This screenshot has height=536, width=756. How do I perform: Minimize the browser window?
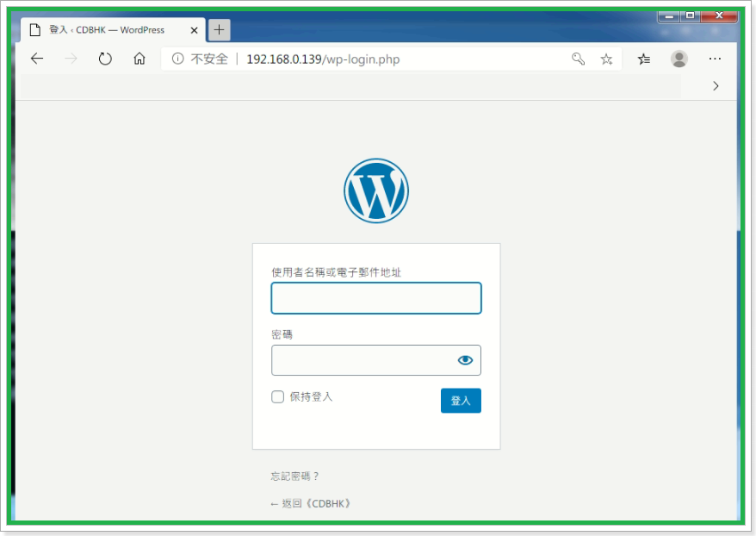(669, 16)
